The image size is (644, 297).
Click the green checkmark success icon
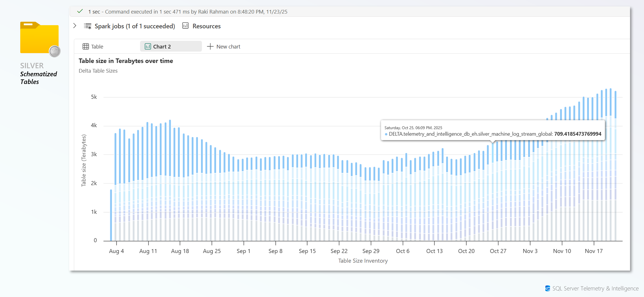click(x=80, y=11)
